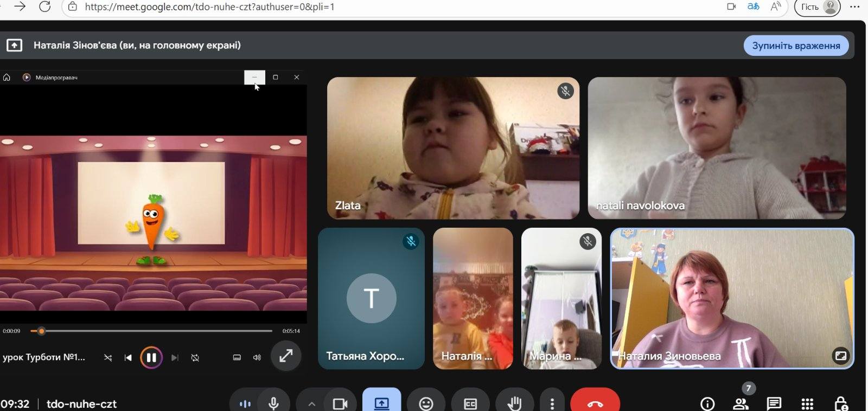Click the Гість profile button
Image resolution: width=868 pixels, height=411 pixels.
(817, 7)
